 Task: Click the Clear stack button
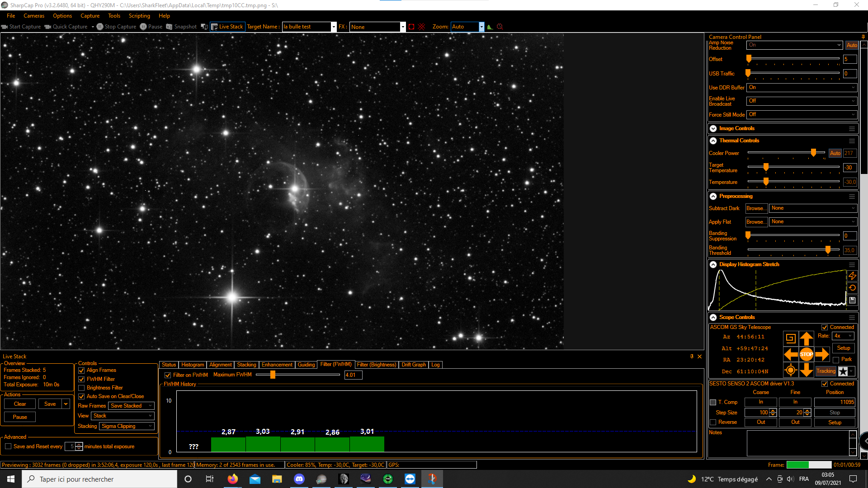pyautogui.click(x=20, y=404)
